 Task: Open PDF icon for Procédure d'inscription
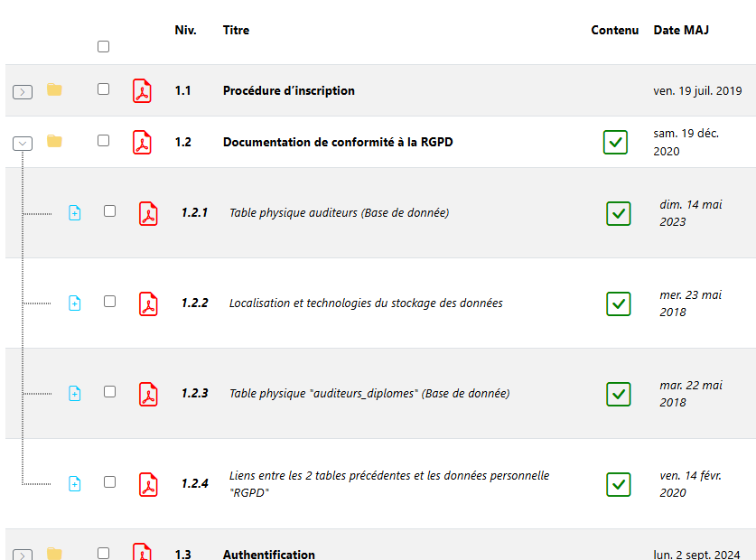[143, 91]
